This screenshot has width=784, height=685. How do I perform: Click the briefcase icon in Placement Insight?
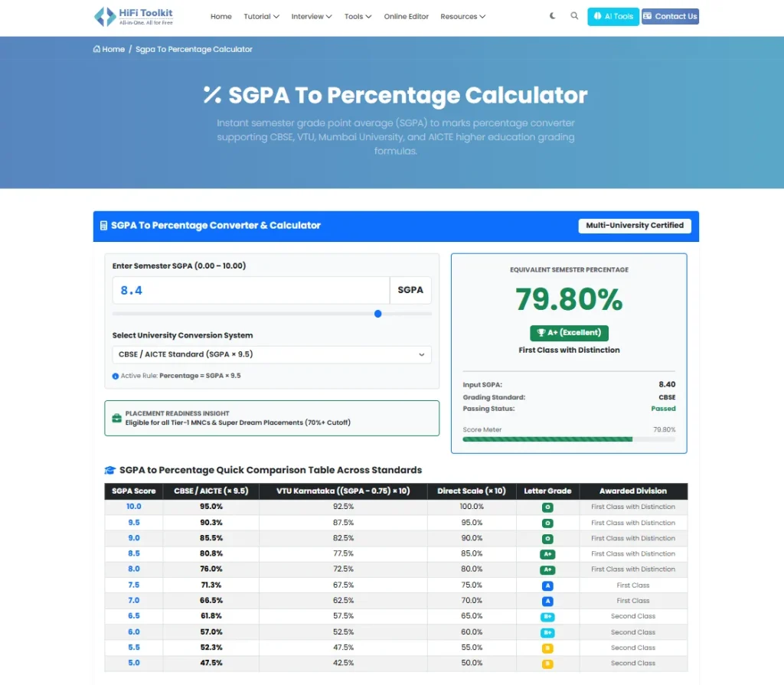[117, 418]
